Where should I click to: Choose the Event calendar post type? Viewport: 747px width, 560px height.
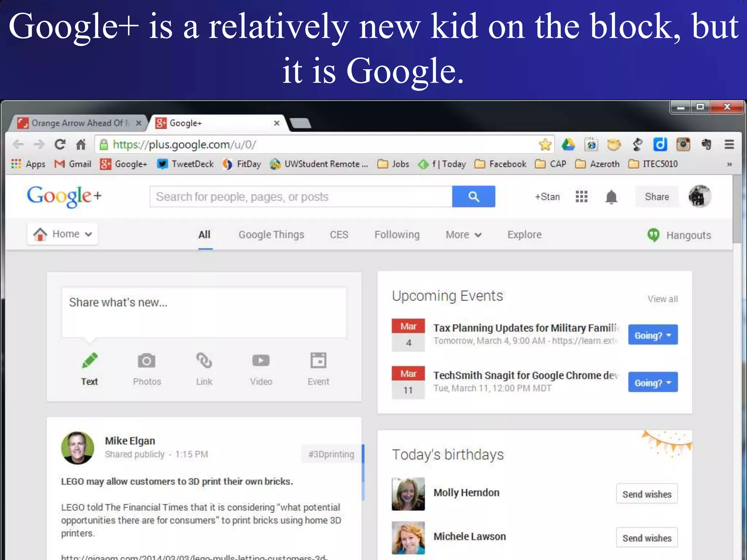[318, 369]
